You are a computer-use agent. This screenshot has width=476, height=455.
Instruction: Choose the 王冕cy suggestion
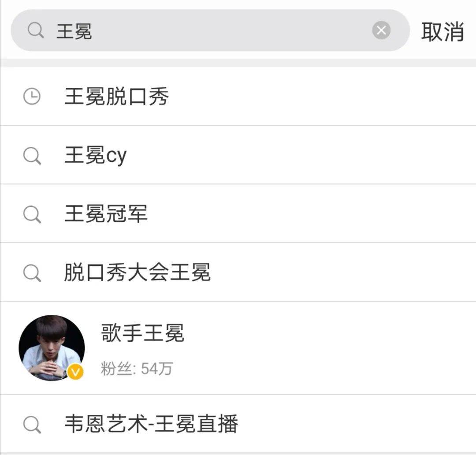tap(96, 156)
